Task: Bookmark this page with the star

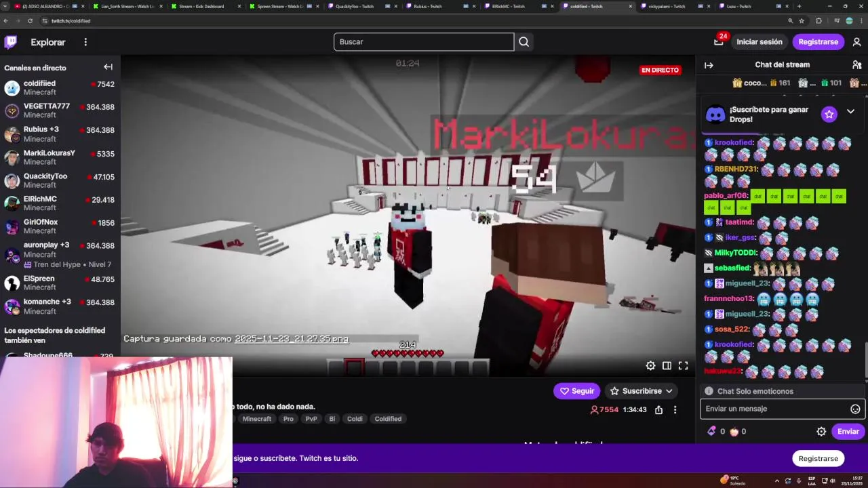Action: pyautogui.click(x=802, y=21)
